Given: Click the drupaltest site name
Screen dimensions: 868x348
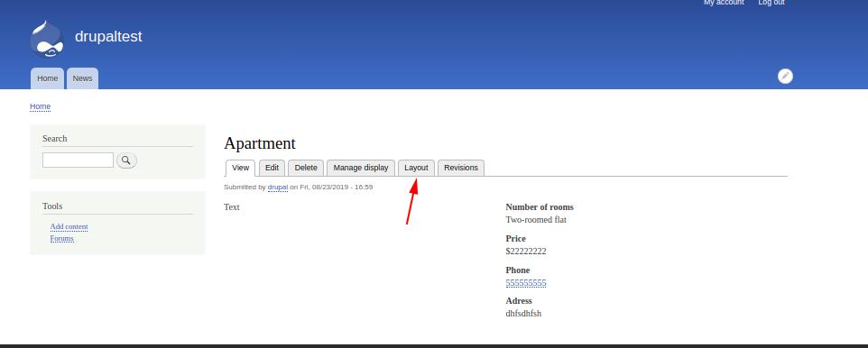Looking at the screenshot, I should pyautogui.click(x=108, y=37).
